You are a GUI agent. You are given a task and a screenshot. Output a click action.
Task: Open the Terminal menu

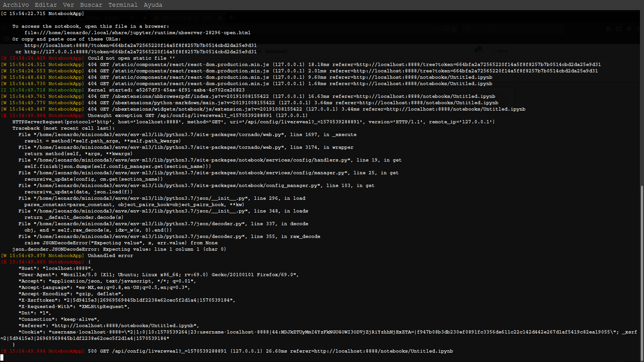(x=123, y=5)
